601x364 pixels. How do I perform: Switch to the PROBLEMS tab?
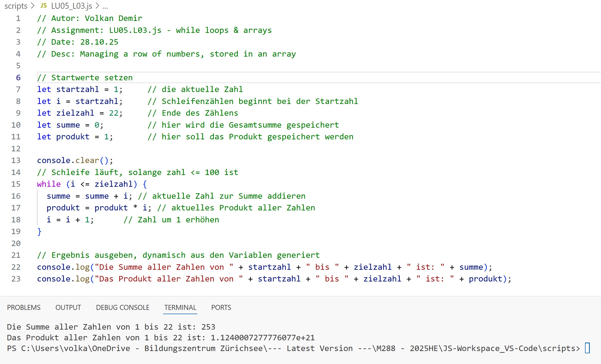pos(24,307)
